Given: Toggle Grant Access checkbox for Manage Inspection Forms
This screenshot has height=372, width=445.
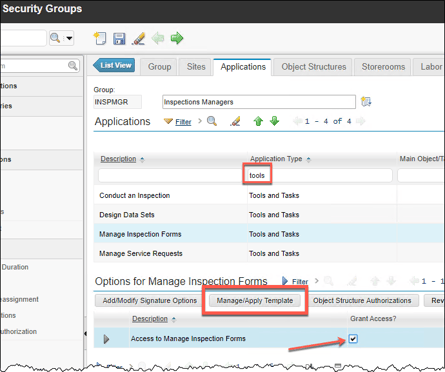Looking at the screenshot, I should pos(353,339).
